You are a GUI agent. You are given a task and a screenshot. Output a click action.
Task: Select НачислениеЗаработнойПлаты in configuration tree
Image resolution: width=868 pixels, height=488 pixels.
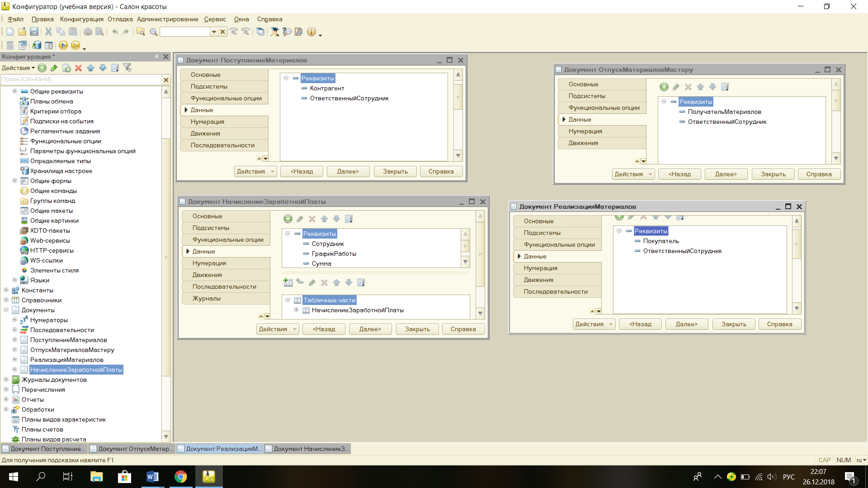75,370
